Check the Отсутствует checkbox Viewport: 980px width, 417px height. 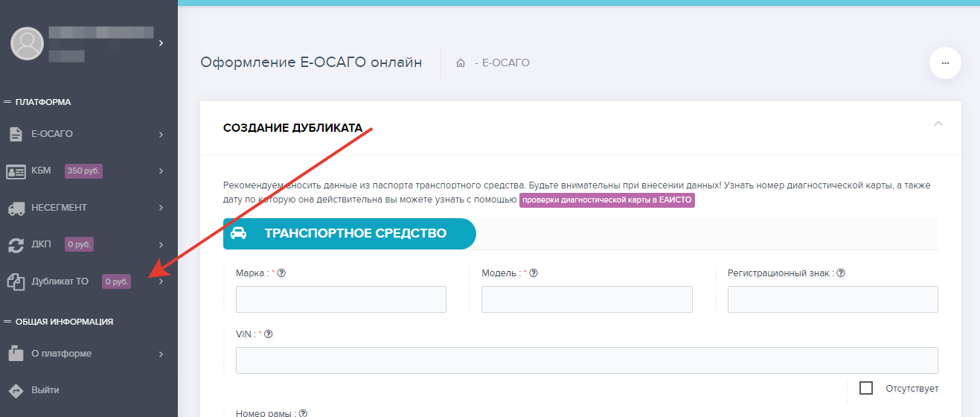pos(865,388)
